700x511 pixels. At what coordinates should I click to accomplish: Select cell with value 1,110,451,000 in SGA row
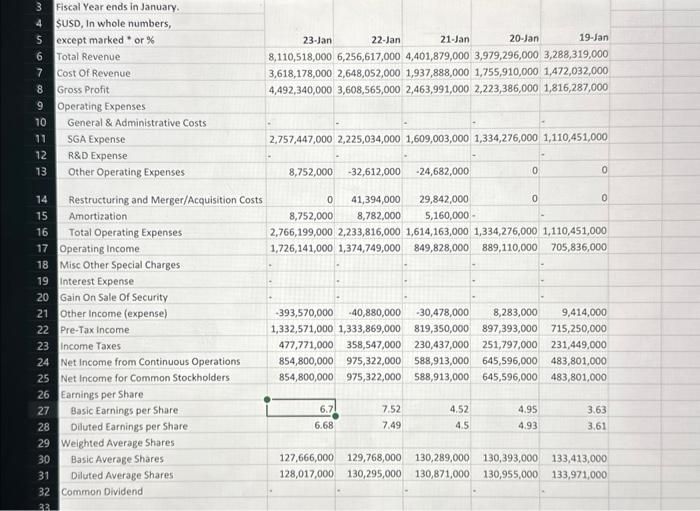pos(575,137)
